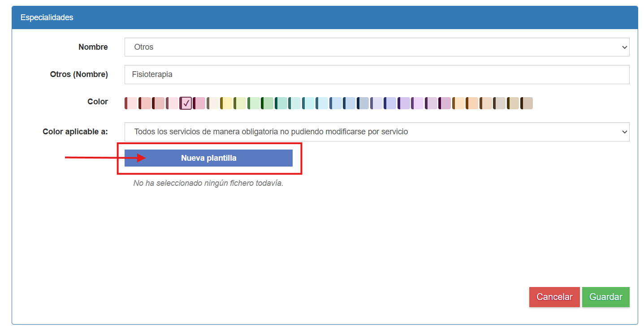Choose the pale yellow color swatch
Viewport: 644px width, 330px height.
[226, 103]
